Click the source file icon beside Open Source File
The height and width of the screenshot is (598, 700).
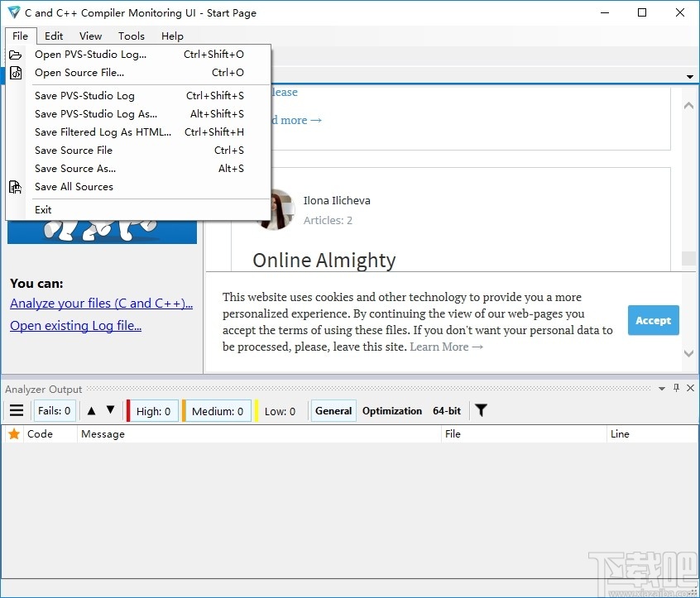[x=16, y=73]
